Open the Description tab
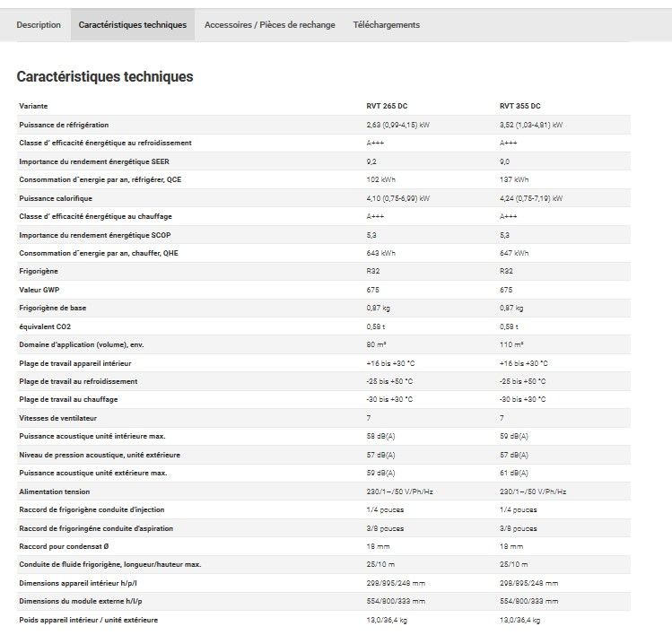This screenshot has width=672, height=635. (39, 25)
